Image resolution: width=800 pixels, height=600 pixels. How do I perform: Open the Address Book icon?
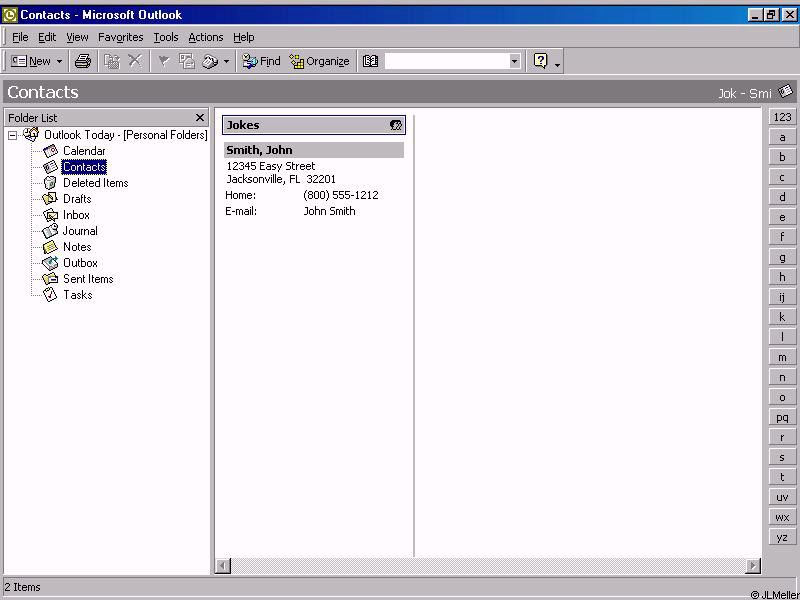coord(370,61)
